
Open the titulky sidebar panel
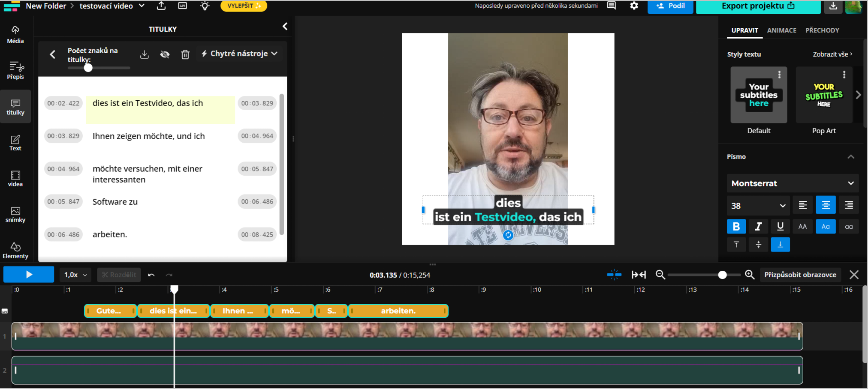(x=15, y=107)
